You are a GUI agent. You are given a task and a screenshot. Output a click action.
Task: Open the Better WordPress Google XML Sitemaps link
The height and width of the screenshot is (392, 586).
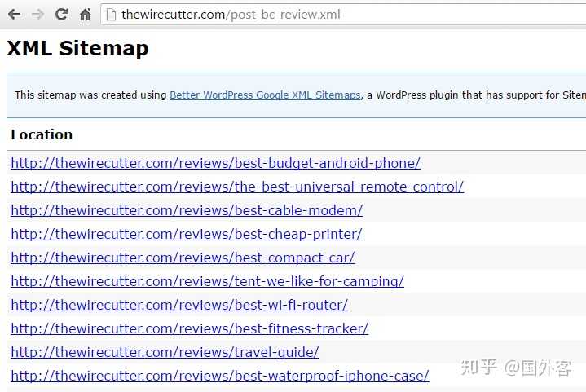tap(265, 95)
